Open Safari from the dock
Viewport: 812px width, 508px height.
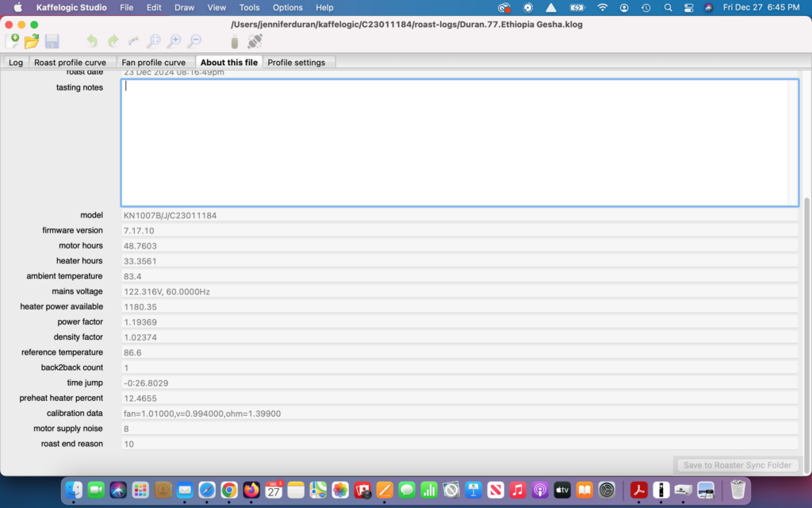click(207, 489)
